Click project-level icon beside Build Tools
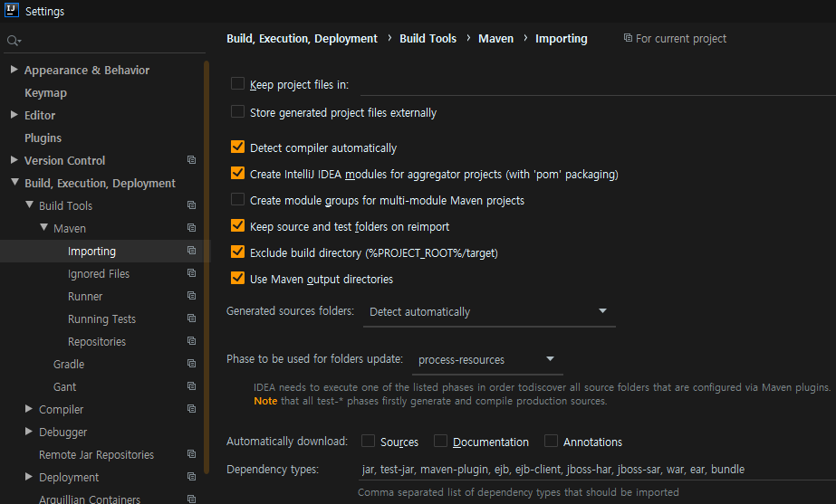This screenshot has width=836, height=504. coord(191,205)
